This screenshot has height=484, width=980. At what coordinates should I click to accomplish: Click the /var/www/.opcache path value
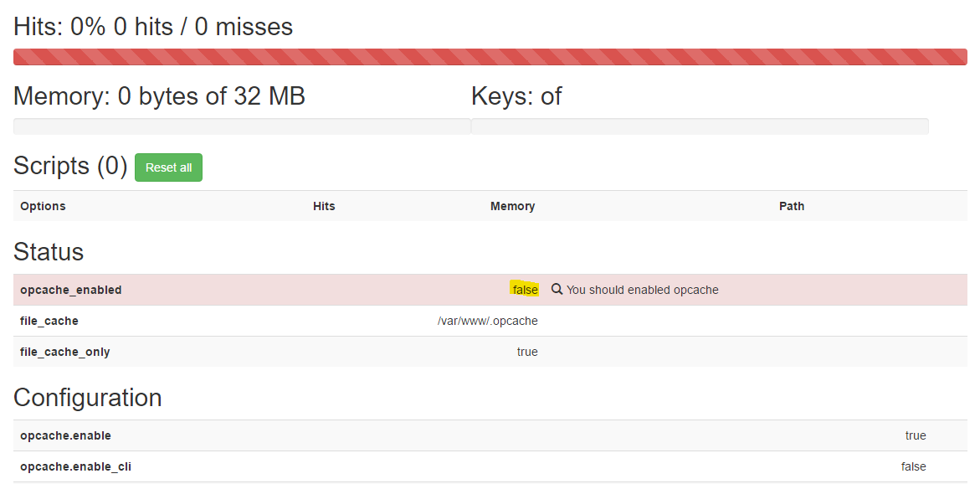[487, 321]
